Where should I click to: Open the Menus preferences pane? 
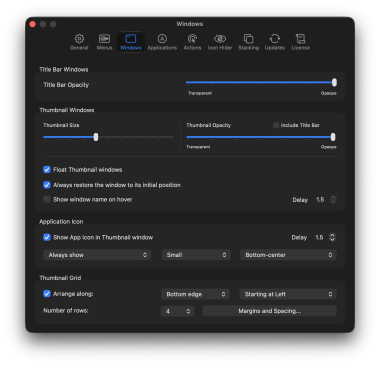click(104, 42)
